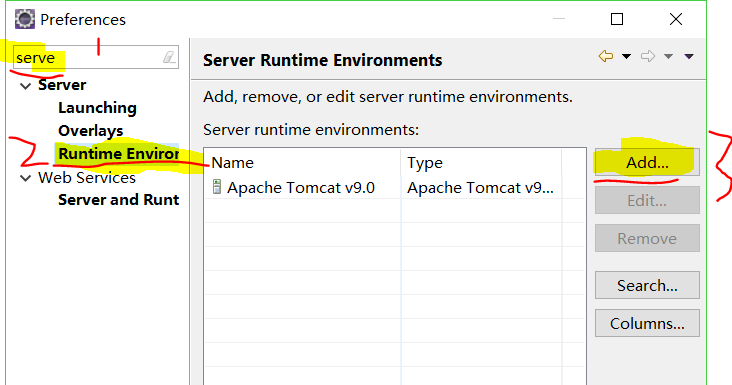Select the Server tree item
The height and width of the screenshot is (385, 732).
coord(62,85)
